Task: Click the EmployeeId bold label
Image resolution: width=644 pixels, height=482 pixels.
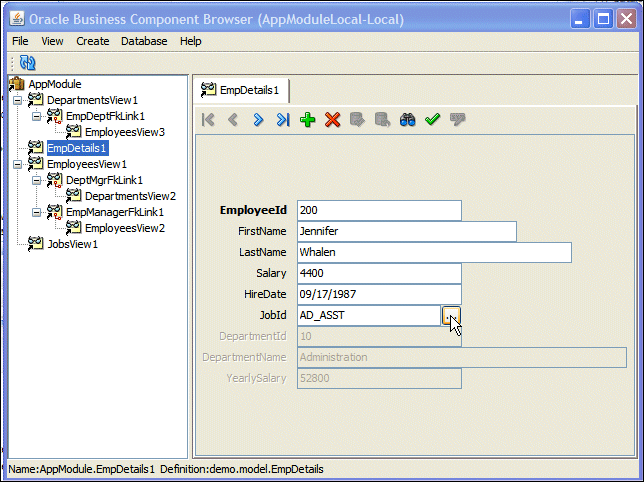Action: coord(253,210)
